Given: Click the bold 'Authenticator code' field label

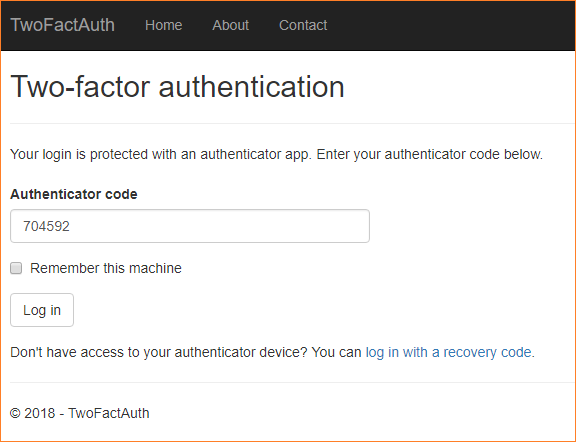Looking at the screenshot, I should click(73, 194).
